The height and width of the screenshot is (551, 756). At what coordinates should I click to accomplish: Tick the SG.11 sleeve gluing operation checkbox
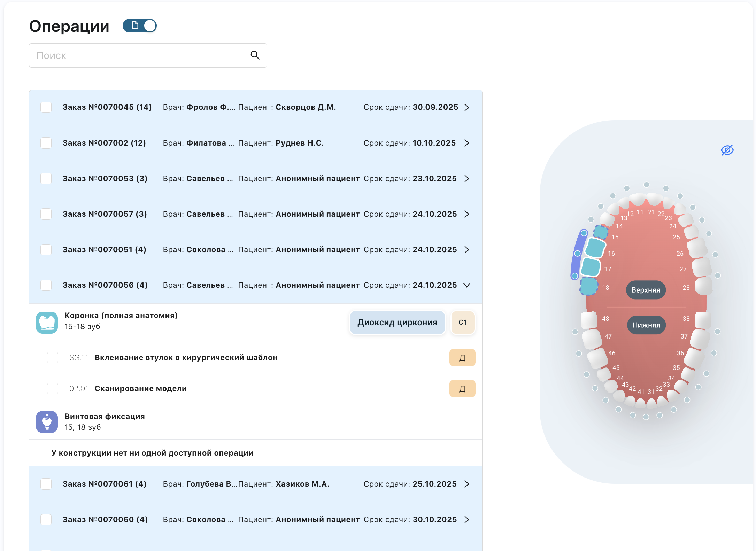click(53, 358)
